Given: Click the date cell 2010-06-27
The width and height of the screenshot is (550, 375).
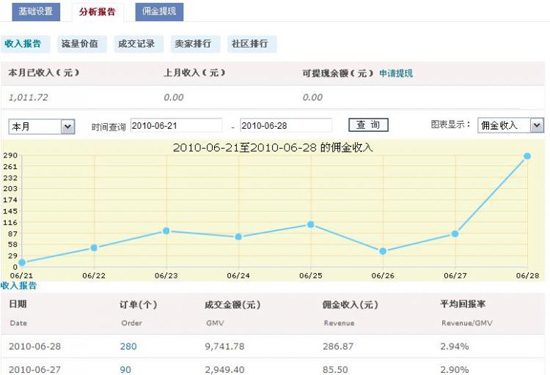Looking at the screenshot, I should pyautogui.click(x=35, y=370).
